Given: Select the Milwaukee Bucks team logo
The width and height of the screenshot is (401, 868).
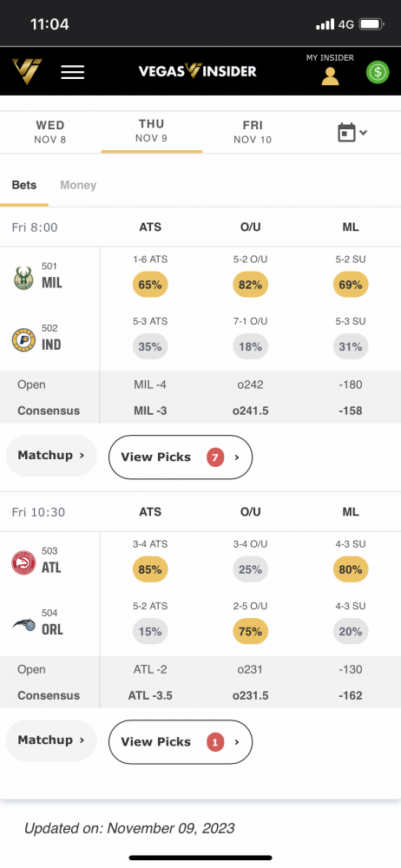Looking at the screenshot, I should pyautogui.click(x=23, y=278).
